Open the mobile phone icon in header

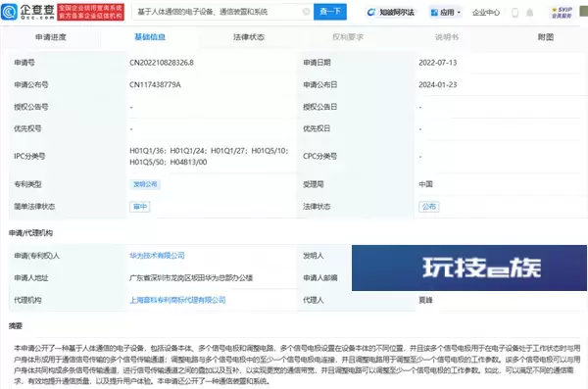(x=514, y=13)
